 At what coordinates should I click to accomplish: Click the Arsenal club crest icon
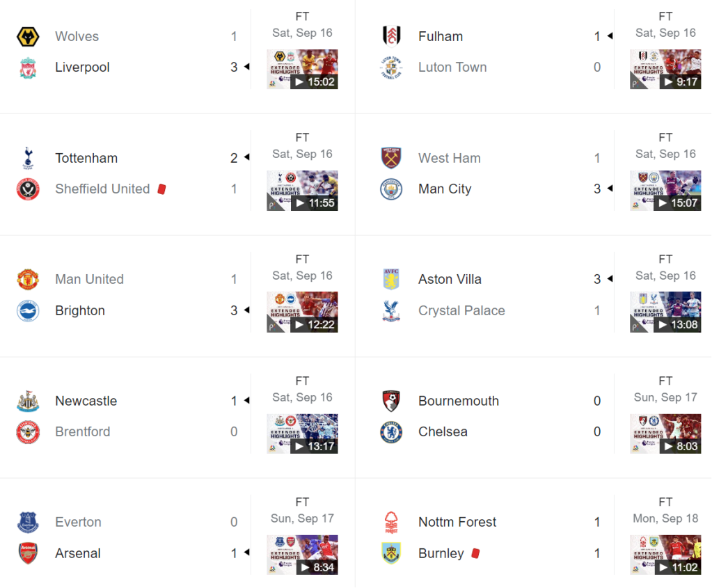(x=28, y=553)
